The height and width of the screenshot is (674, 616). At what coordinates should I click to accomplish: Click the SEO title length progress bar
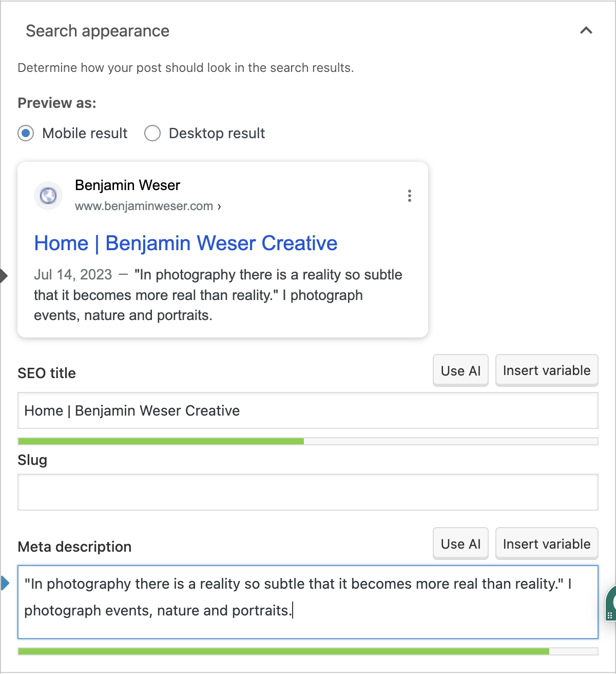[308, 441]
